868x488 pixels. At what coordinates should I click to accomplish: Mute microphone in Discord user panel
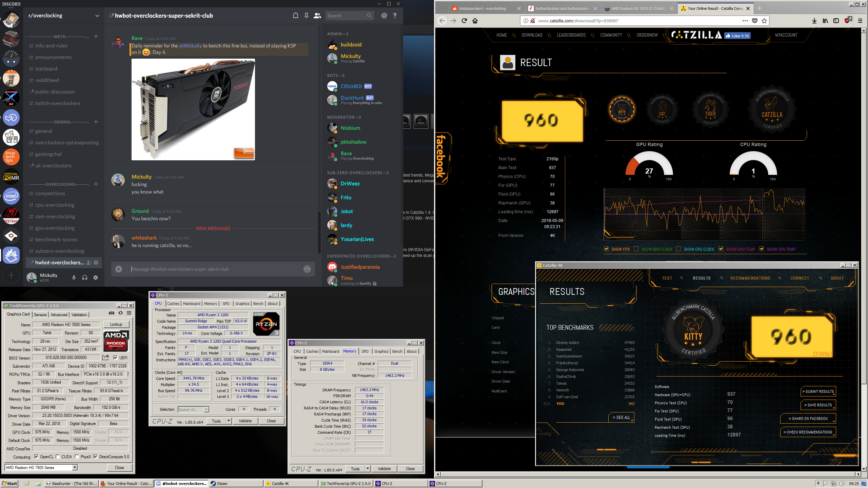coord(74,278)
